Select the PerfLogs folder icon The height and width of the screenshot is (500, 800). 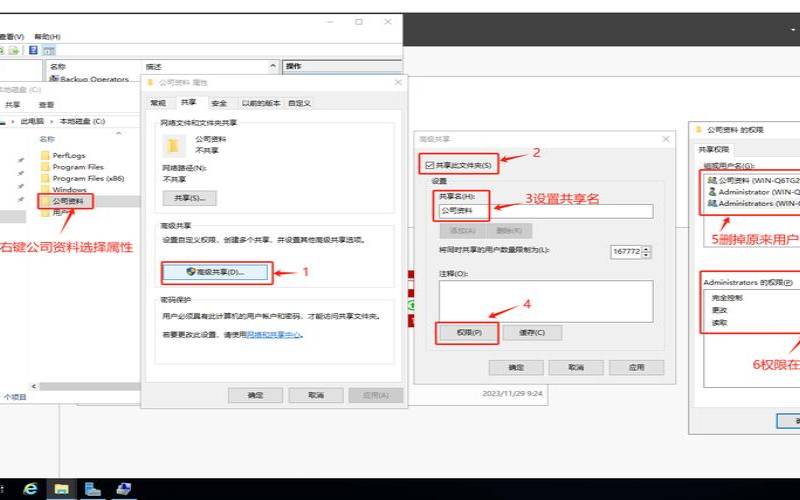point(45,155)
